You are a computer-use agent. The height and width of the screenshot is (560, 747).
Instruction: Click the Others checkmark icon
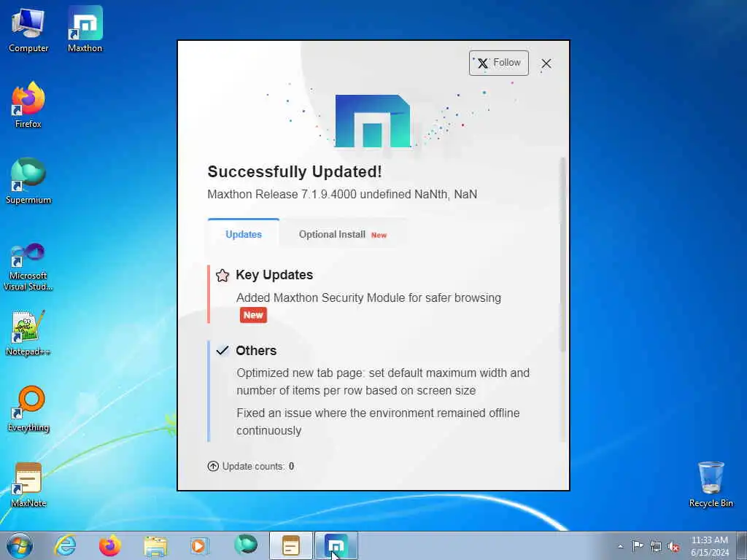(222, 351)
